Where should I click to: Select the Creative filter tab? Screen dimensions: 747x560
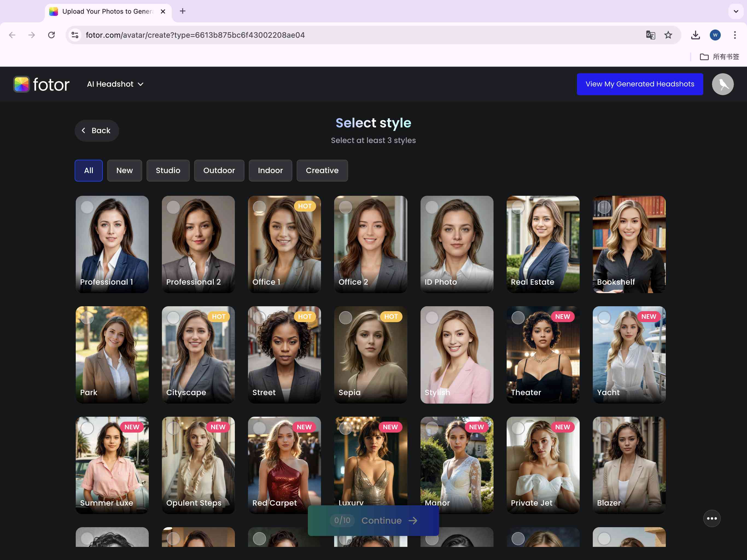point(322,171)
